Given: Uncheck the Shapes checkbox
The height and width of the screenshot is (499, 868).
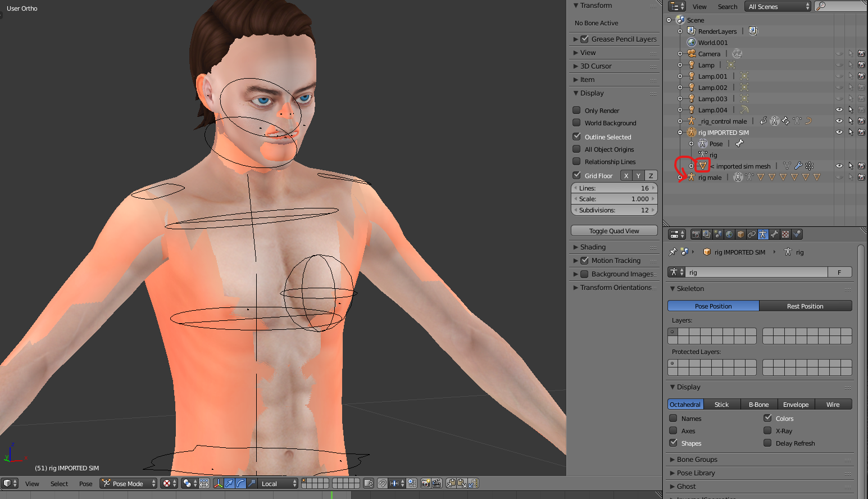Looking at the screenshot, I should pos(673,443).
